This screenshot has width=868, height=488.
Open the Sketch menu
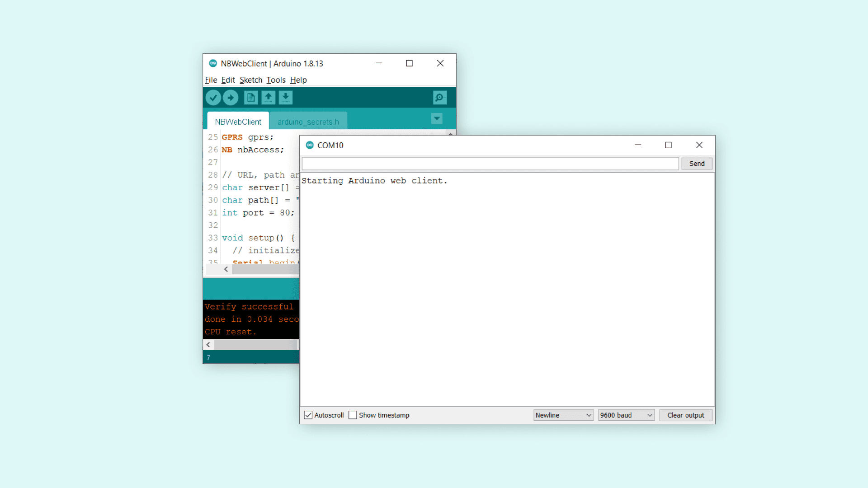[250, 80]
